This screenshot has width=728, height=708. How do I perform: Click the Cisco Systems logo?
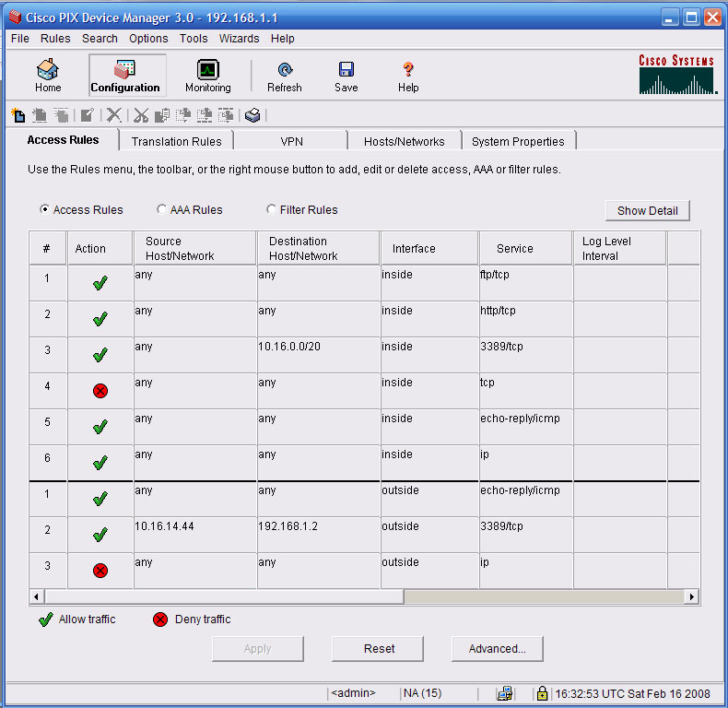(677, 75)
